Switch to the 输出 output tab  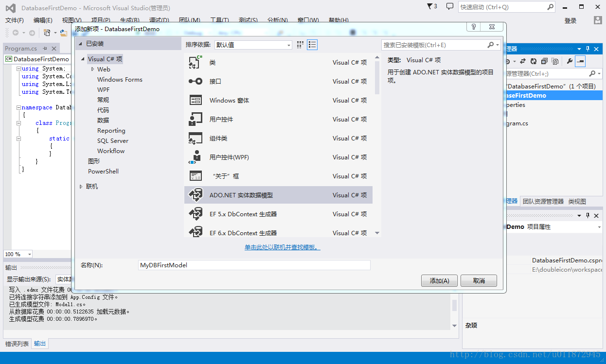(40, 344)
